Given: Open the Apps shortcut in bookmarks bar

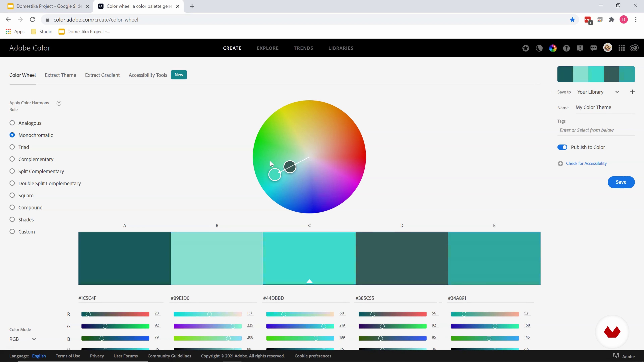Looking at the screenshot, I should (x=15, y=32).
